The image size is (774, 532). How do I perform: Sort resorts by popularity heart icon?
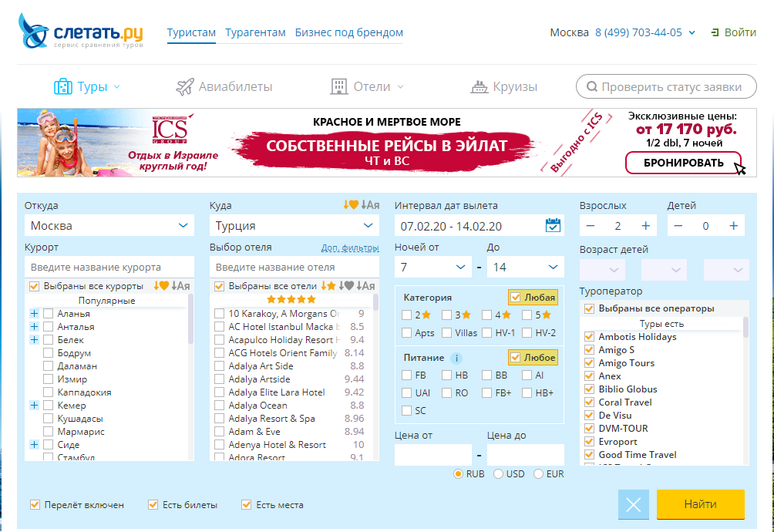(x=161, y=286)
